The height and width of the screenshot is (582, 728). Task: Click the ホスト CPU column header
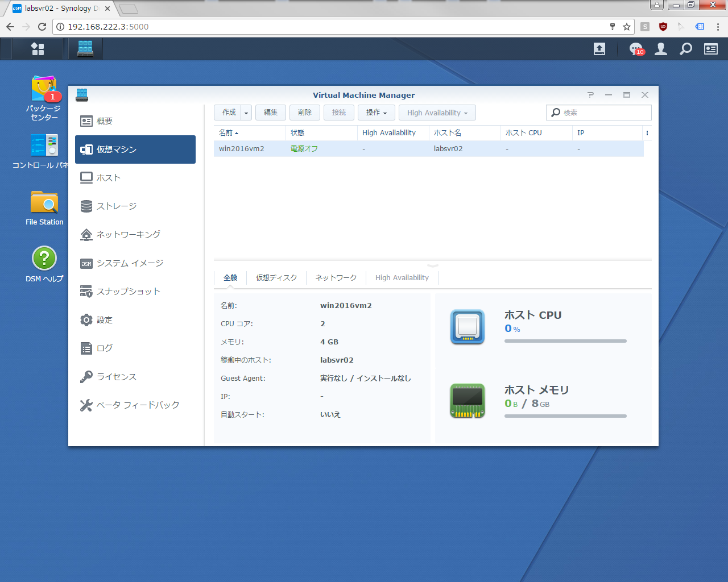tap(536, 133)
